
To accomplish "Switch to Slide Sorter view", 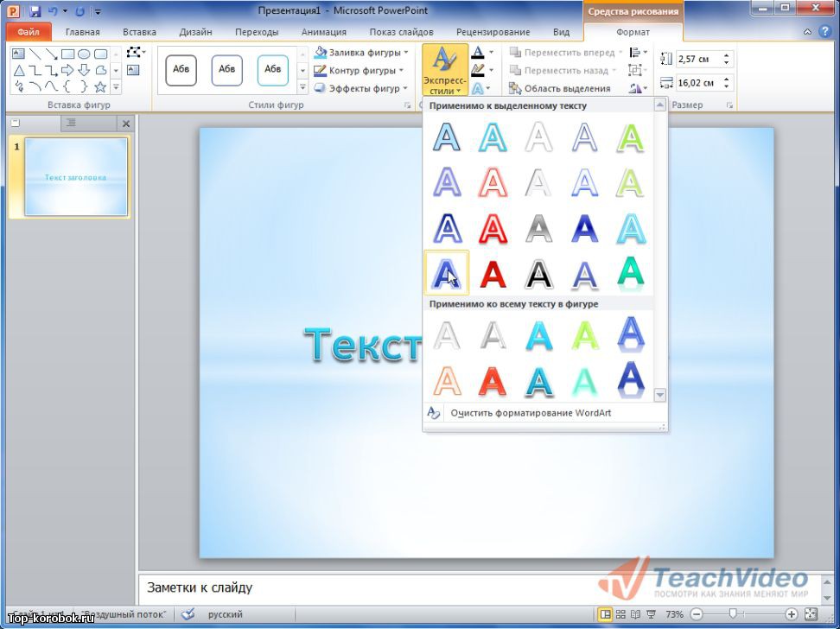I will 620,614.
